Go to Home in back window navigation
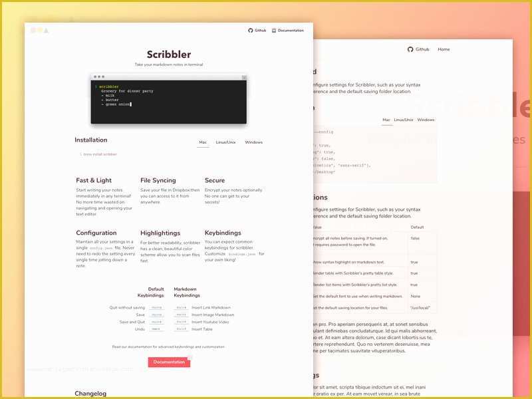The width and height of the screenshot is (532, 399). [444, 49]
